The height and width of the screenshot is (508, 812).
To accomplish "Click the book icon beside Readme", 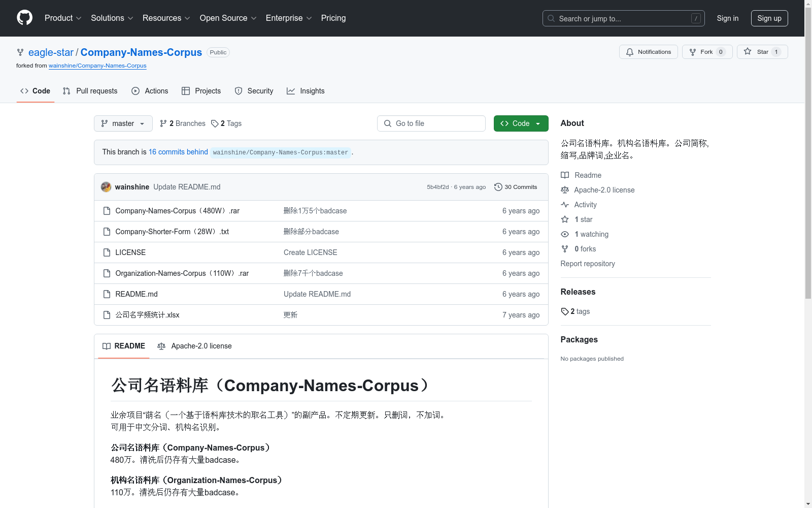I will coord(565,175).
